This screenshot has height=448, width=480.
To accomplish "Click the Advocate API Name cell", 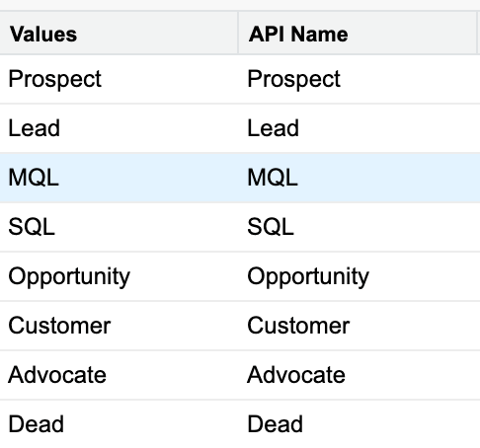I will point(358,375).
